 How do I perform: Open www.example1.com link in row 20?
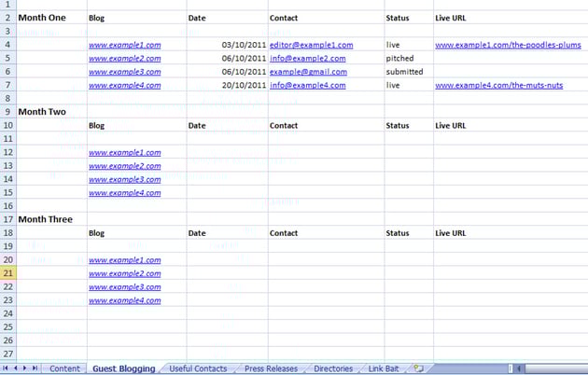(125, 260)
